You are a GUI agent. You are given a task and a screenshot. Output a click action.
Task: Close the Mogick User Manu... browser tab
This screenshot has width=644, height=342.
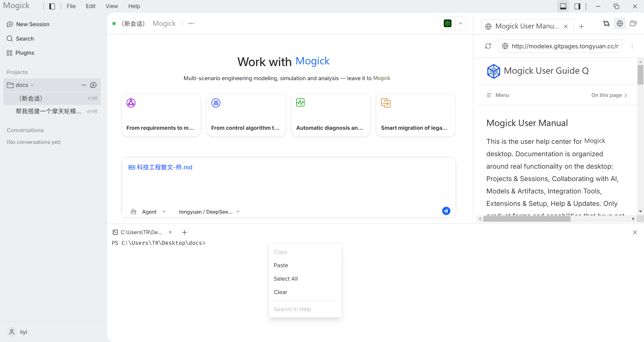click(x=566, y=26)
